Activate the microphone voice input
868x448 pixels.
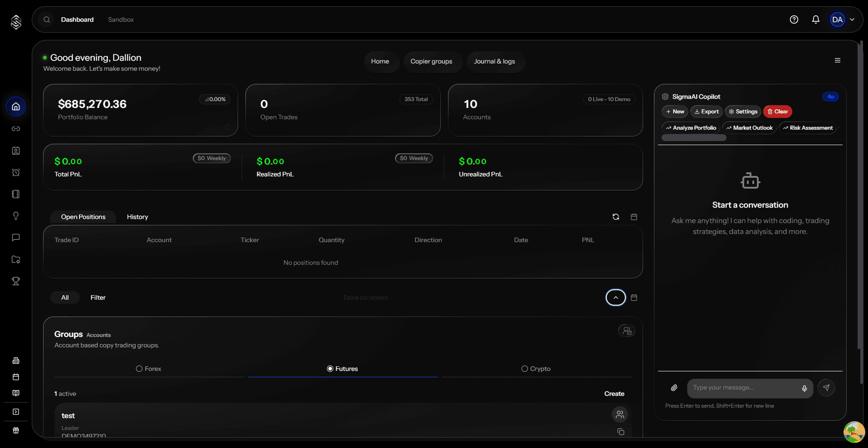click(x=805, y=388)
